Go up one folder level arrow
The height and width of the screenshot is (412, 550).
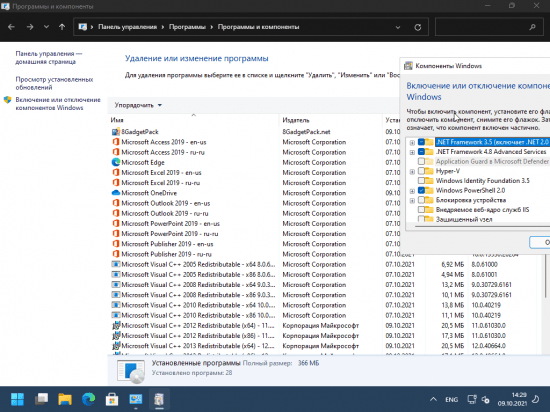pos(62,27)
